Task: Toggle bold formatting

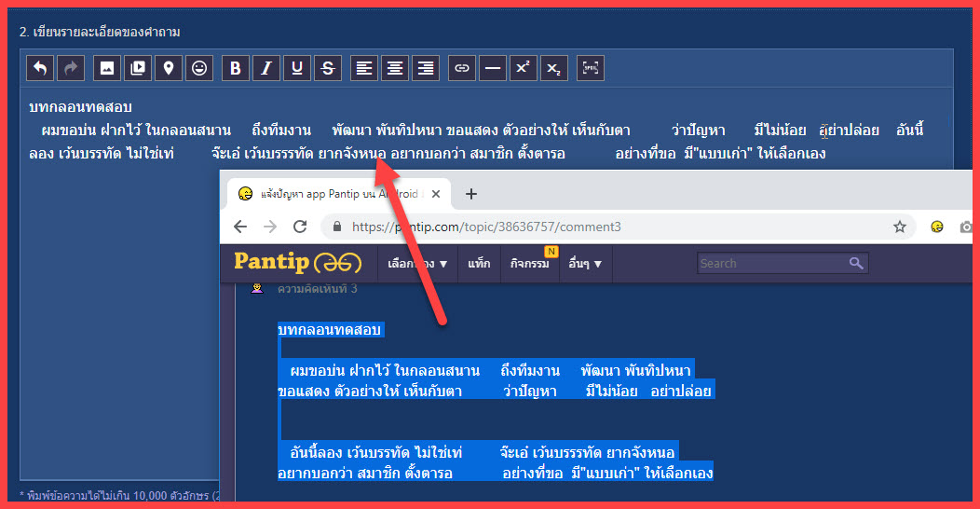Action: coord(236,68)
